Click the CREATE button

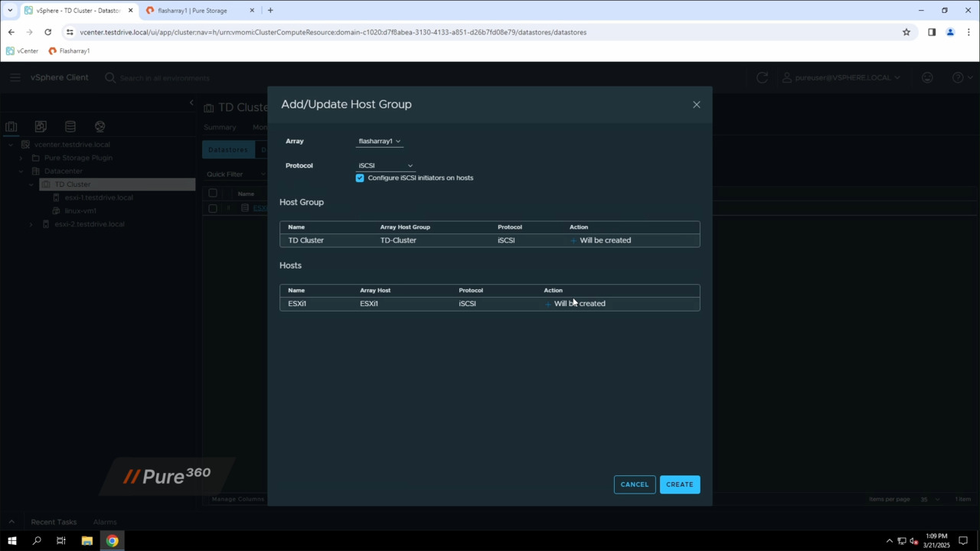679,484
